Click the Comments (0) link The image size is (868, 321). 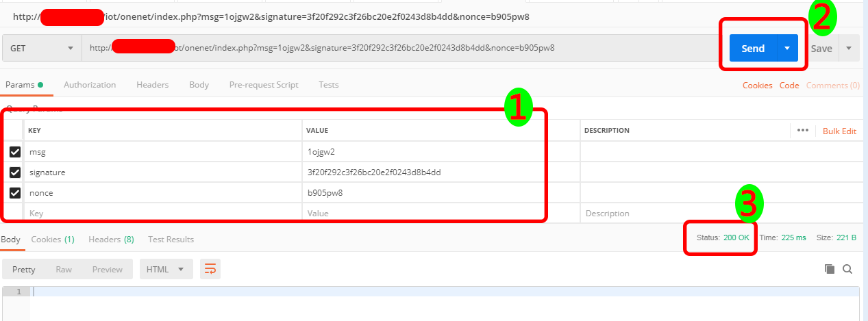833,86
